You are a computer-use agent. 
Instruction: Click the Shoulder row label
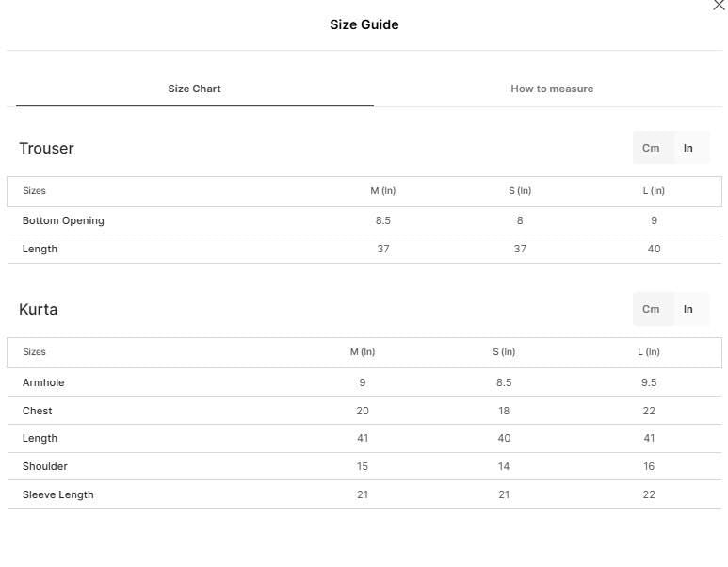[45, 467]
